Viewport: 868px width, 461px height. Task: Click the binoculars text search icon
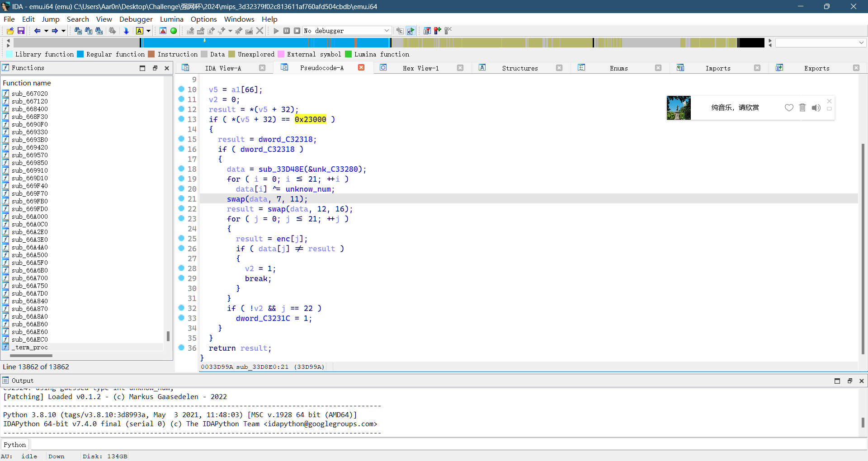pos(89,31)
